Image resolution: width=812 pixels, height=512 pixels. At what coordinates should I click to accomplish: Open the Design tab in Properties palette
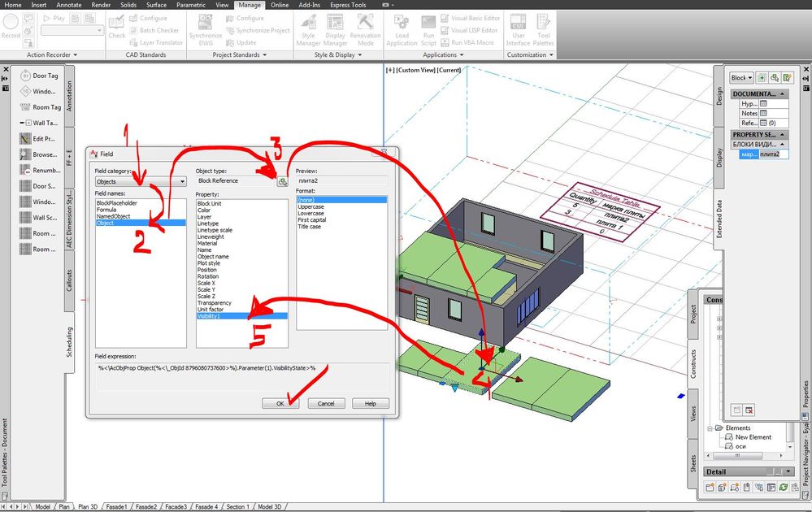(x=719, y=96)
